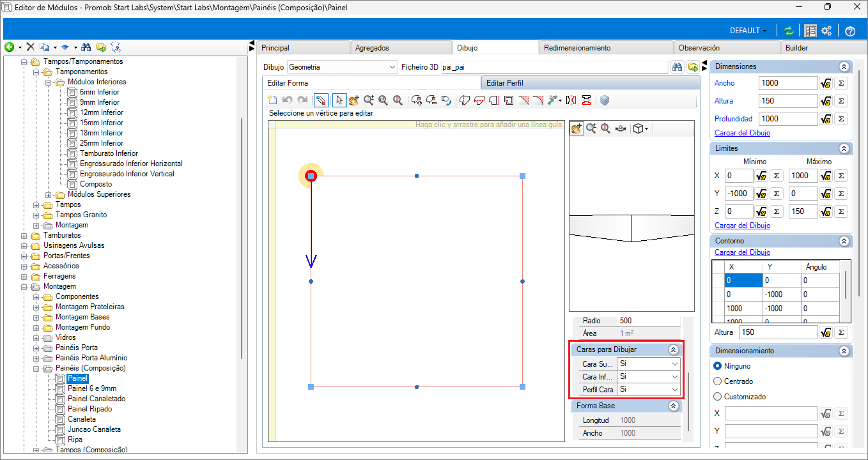Click the binoculars search icon above tree
The height and width of the screenshot is (460, 868).
coord(86,47)
